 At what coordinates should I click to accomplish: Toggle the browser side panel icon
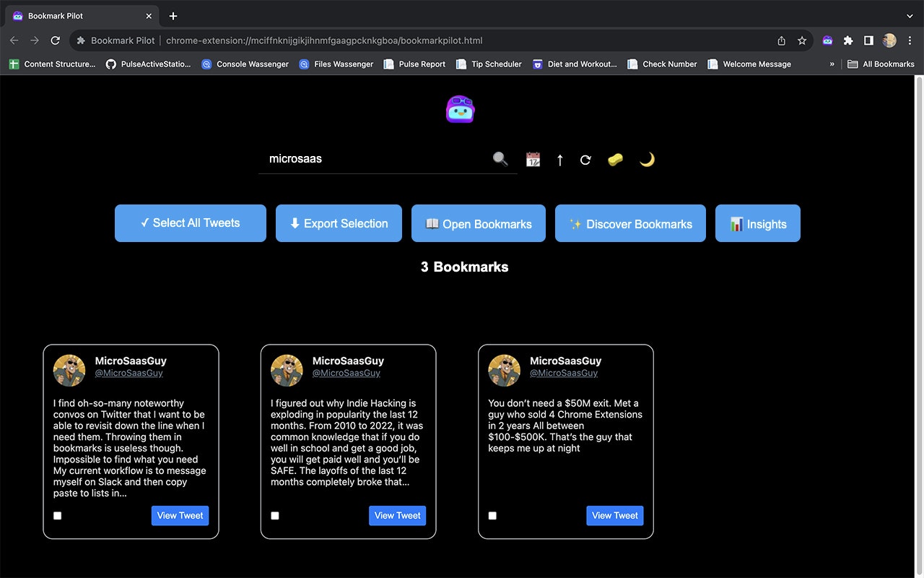(x=868, y=40)
